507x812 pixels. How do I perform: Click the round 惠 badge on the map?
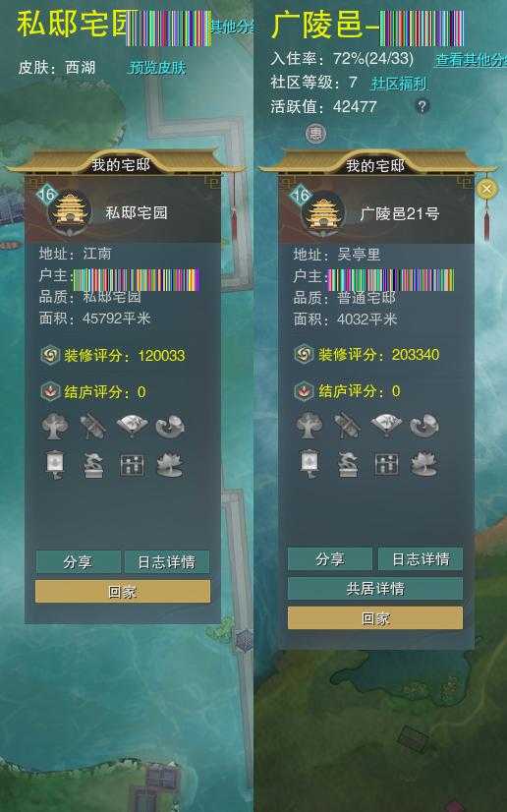[x=315, y=134]
